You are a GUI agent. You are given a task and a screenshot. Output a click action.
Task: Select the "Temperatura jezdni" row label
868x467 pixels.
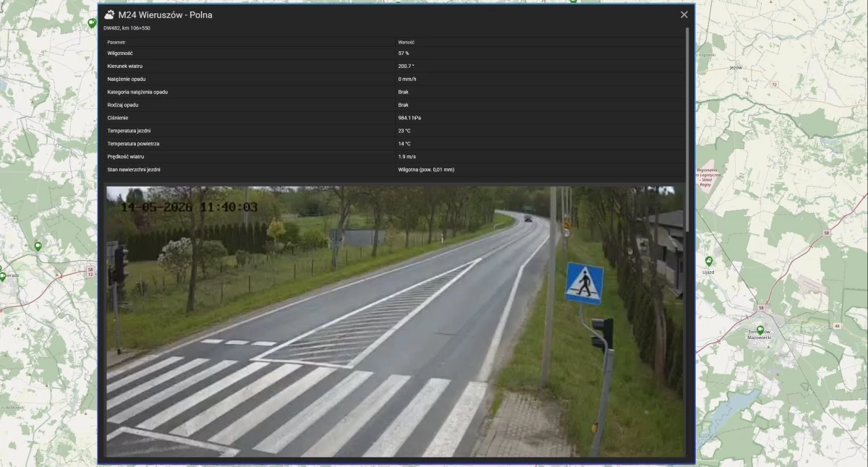tap(129, 131)
